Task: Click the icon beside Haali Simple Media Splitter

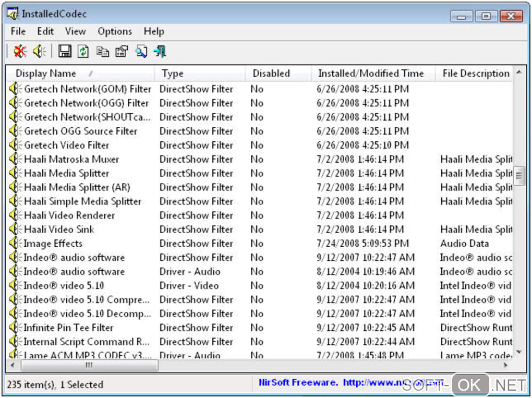Action: click(x=15, y=201)
